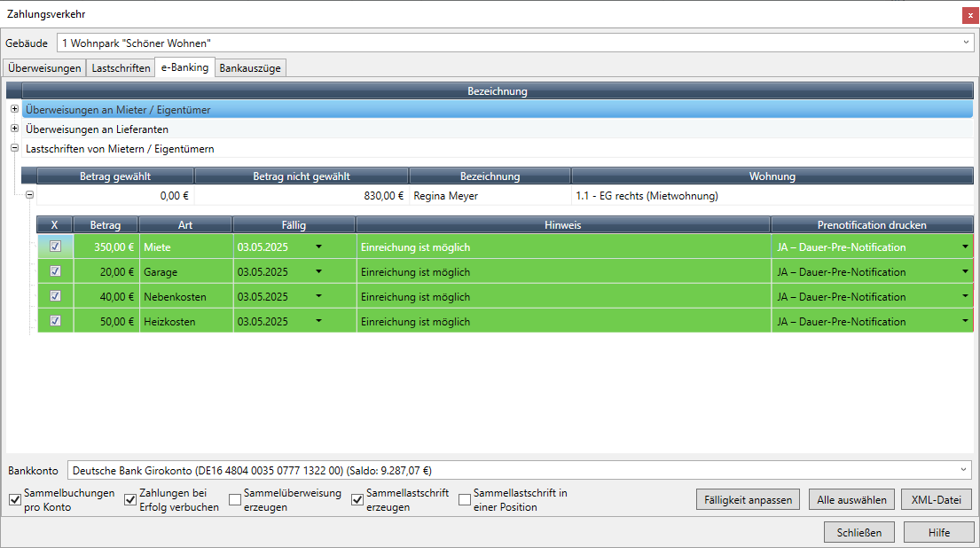This screenshot has width=980, height=548.
Task: Uncheck the Miete 350,00 € row checkbox
Action: tap(55, 247)
